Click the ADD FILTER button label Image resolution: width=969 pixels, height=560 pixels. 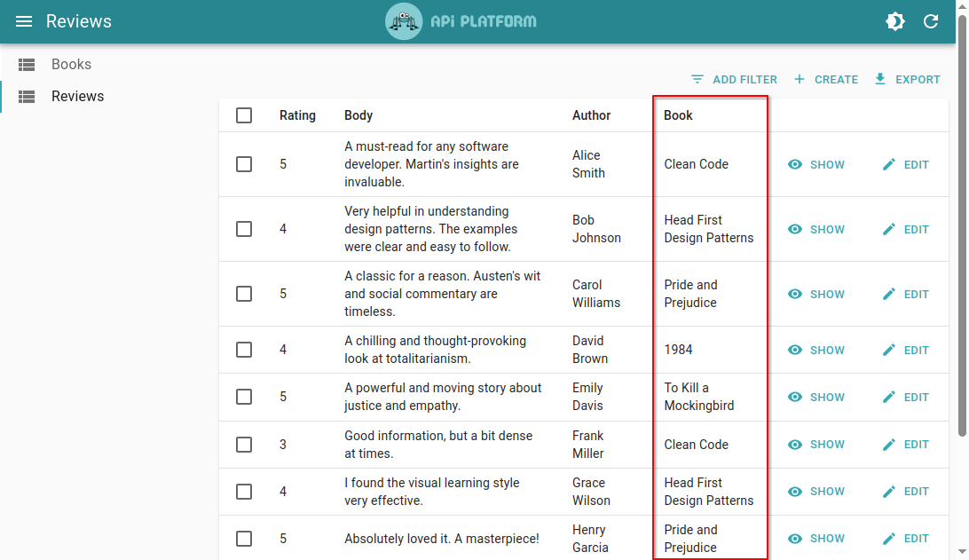(744, 80)
